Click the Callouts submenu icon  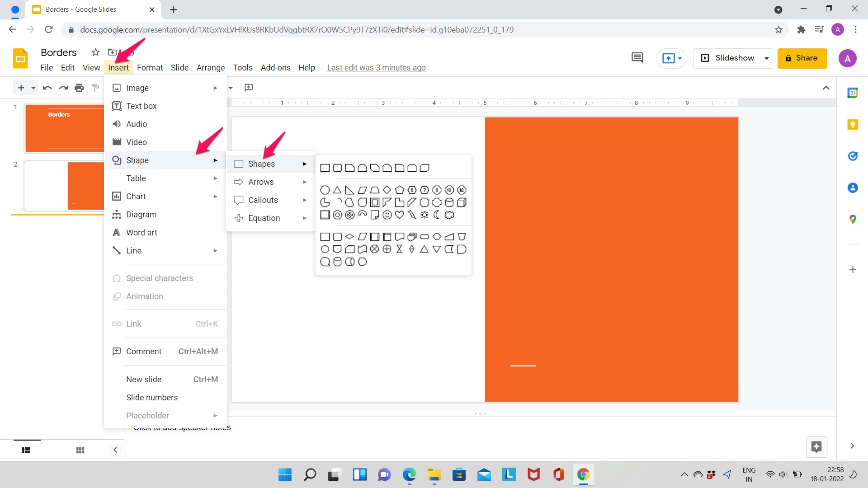click(238, 200)
